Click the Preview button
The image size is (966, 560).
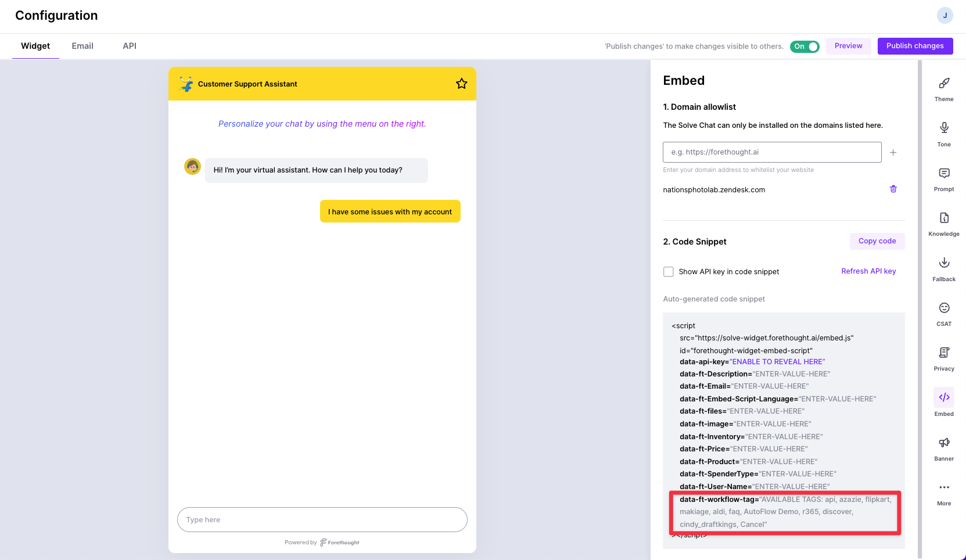(x=848, y=46)
